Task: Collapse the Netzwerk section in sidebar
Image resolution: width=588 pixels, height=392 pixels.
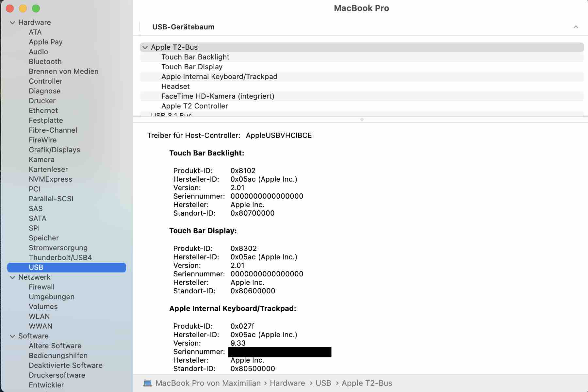Action: pyautogui.click(x=12, y=277)
